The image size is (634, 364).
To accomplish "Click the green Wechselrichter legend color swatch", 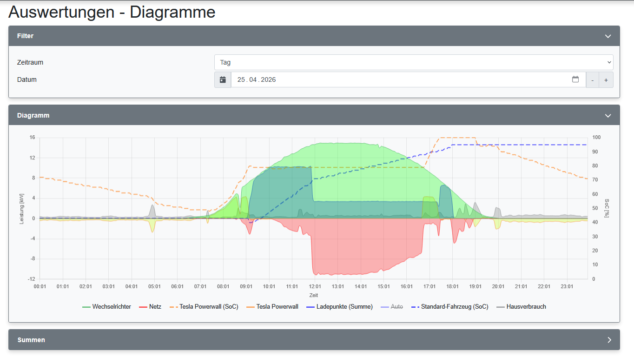I will click(x=86, y=307).
